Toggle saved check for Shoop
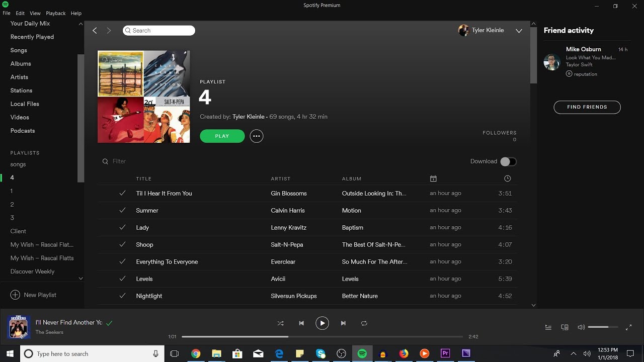 122,244
